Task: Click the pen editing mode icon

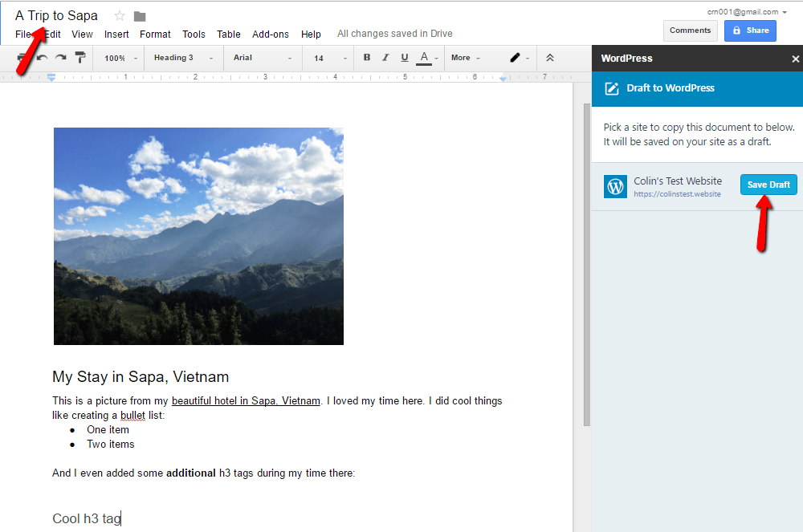Action: pos(516,58)
